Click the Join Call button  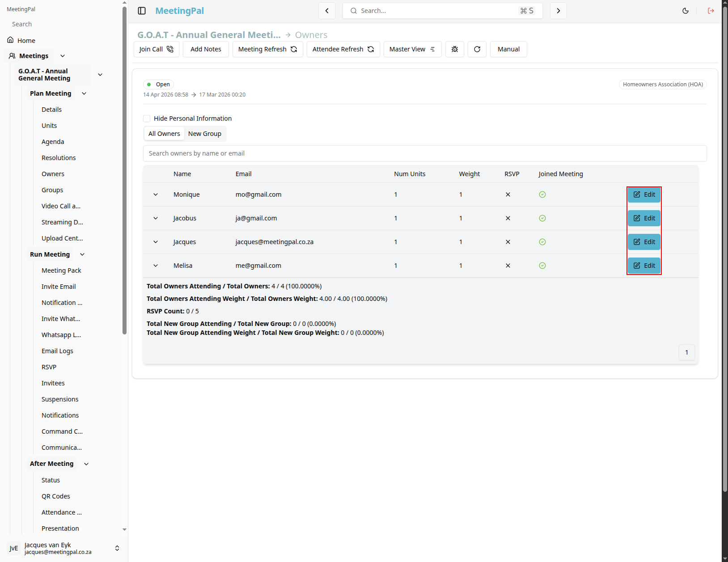(x=157, y=49)
